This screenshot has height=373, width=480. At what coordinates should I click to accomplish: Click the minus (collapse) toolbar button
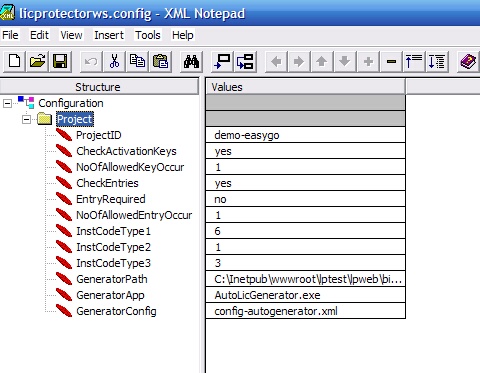(x=391, y=61)
